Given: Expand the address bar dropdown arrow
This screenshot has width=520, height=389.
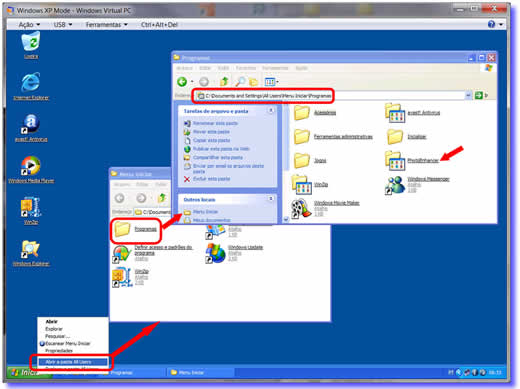Looking at the screenshot, I should pos(468,96).
